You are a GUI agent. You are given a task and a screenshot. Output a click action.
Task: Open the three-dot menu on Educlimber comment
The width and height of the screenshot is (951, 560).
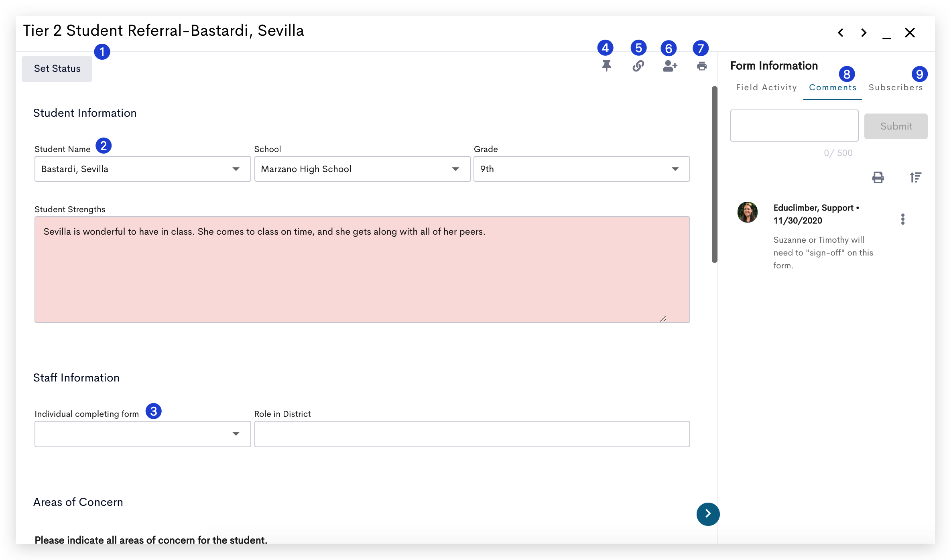(902, 219)
